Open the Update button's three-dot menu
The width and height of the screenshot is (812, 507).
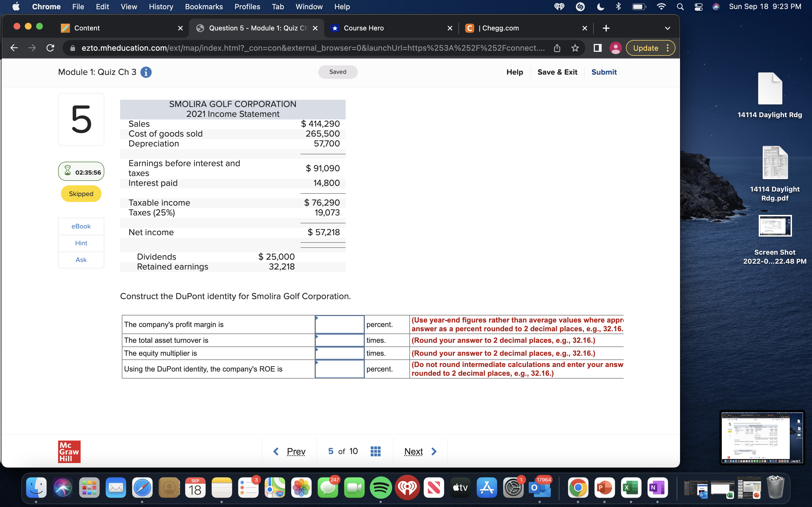pos(667,48)
